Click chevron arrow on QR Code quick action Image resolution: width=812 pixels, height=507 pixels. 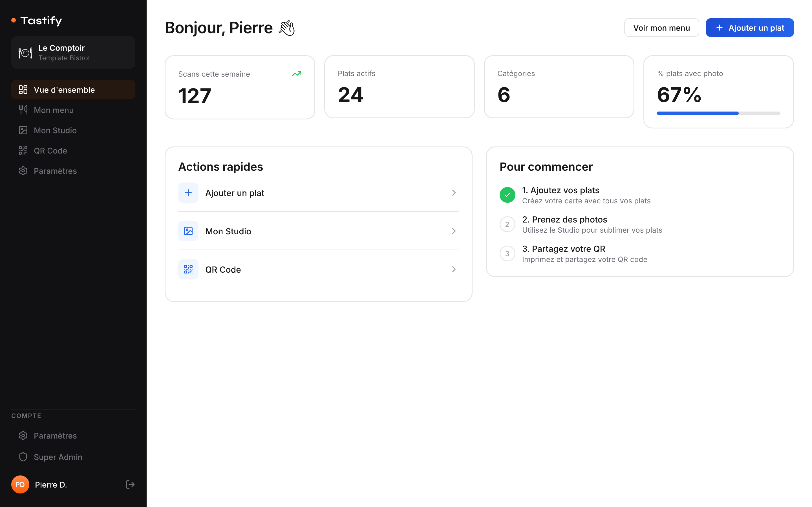pyautogui.click(x=454, y=269)
